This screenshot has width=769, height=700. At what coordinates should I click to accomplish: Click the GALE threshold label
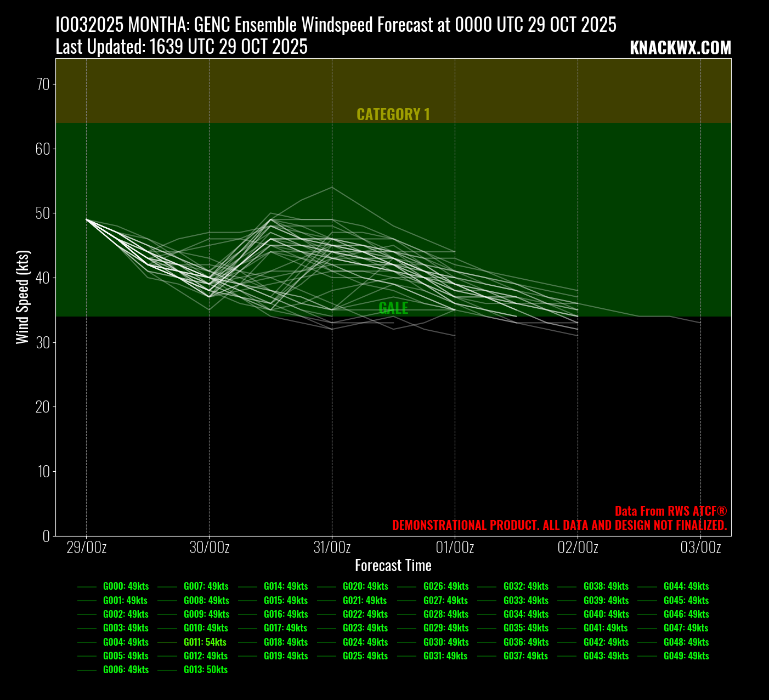click(x=393, y=308)
